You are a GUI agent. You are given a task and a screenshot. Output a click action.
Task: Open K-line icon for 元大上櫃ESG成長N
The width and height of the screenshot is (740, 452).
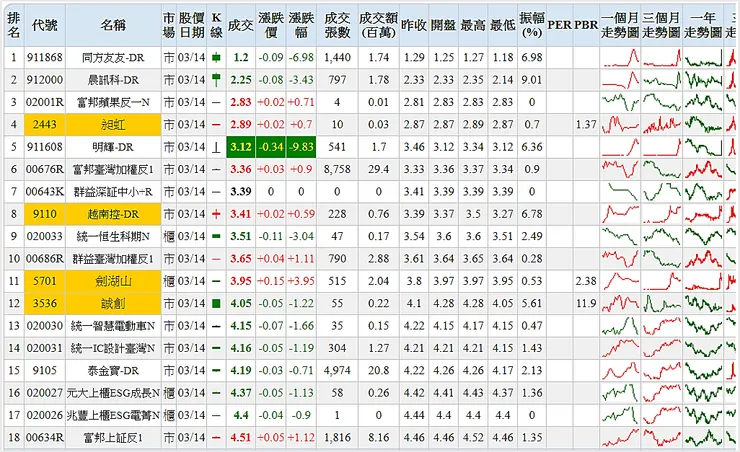(216, 393)
